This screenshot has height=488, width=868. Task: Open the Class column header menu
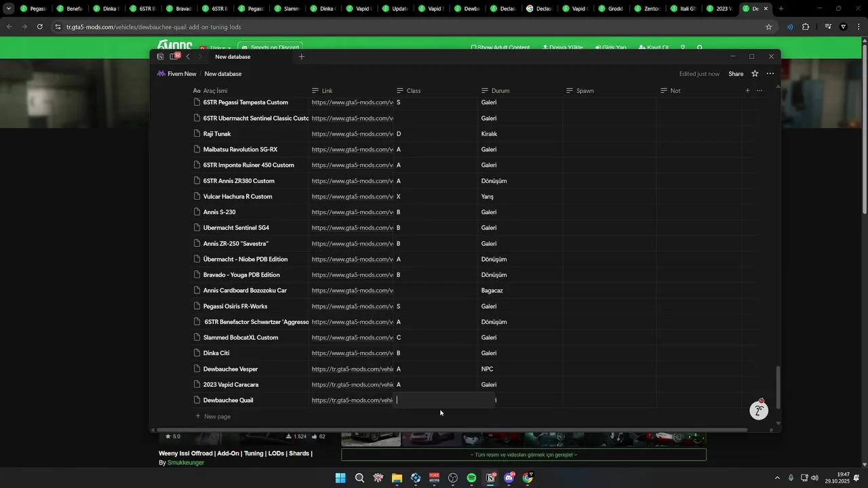409,91
